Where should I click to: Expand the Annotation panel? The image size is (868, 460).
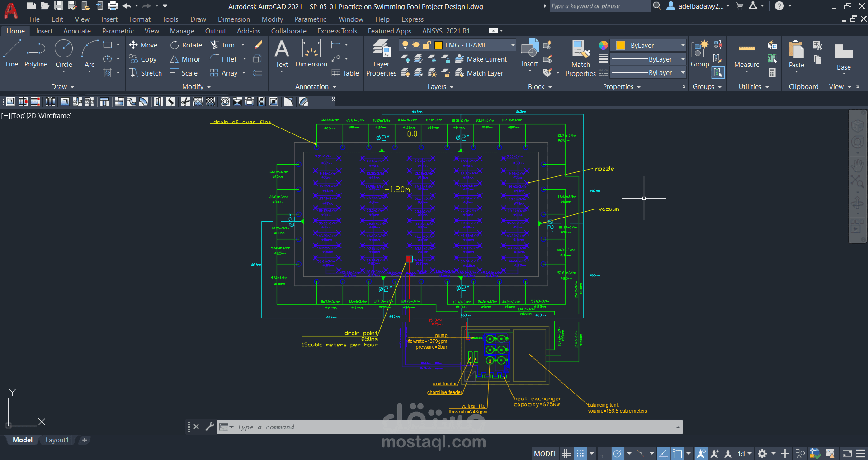point(316,87)
